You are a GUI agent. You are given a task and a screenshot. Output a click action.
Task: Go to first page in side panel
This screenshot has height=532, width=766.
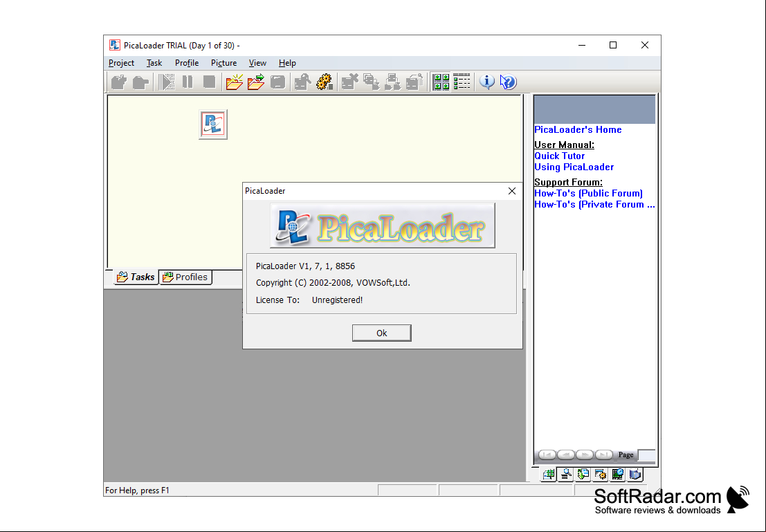tap(547, 455)
